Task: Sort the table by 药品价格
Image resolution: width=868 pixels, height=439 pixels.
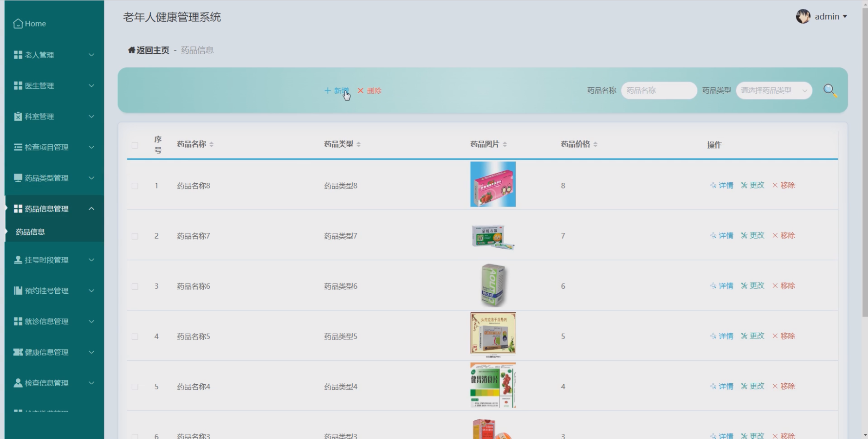Action: [x=595, y=145]
